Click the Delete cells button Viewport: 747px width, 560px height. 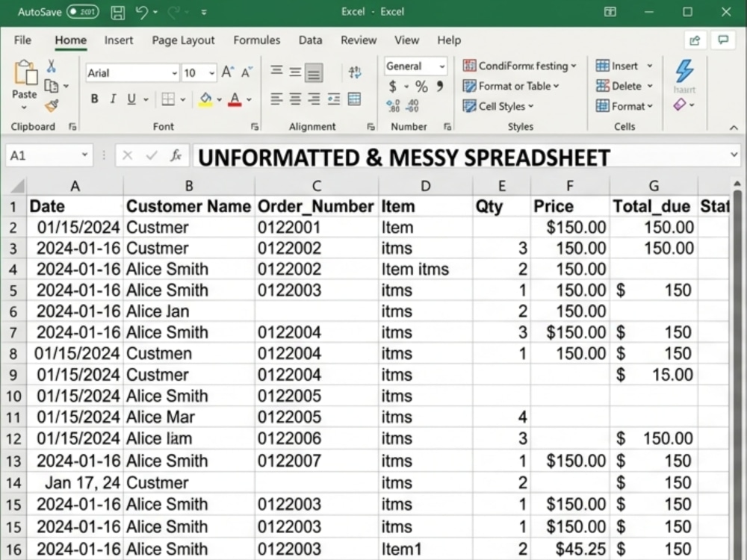click(623, 86)
